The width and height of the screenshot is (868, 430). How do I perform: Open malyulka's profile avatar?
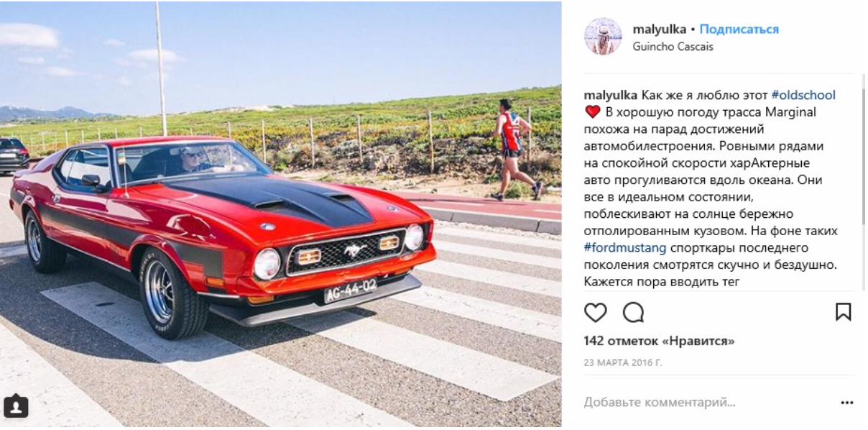[603, 37]
